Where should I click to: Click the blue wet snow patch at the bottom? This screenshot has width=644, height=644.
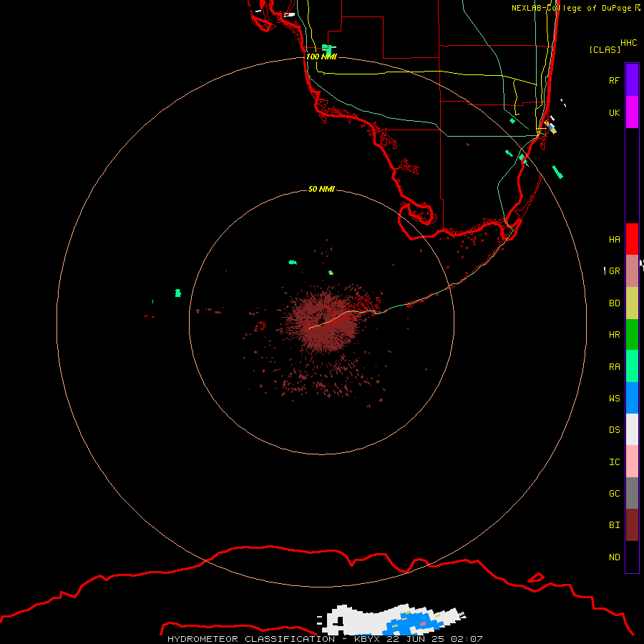412,623
